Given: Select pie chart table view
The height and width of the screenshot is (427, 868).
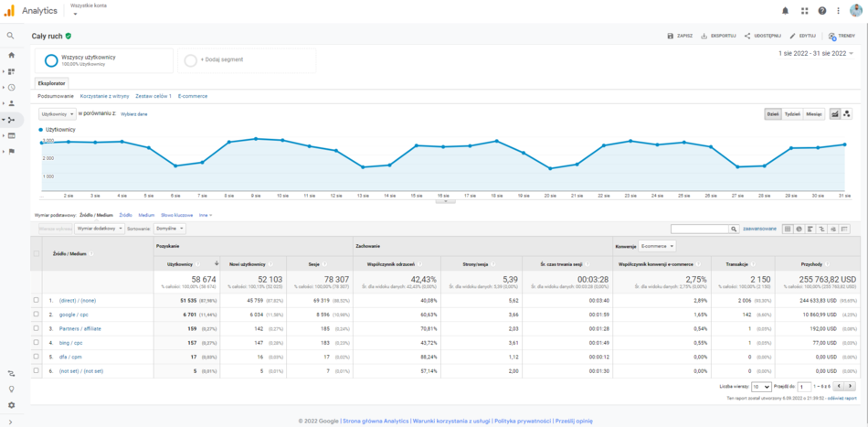Looking at the screenshot, I should click(x=799, y=229).
